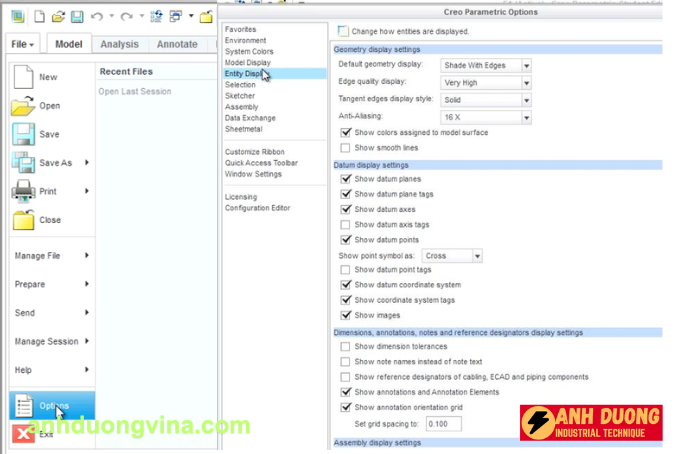Screen dimensions: 680x454
Task: Enable Show smooth lines checkbox
Action: pos(346,147)
